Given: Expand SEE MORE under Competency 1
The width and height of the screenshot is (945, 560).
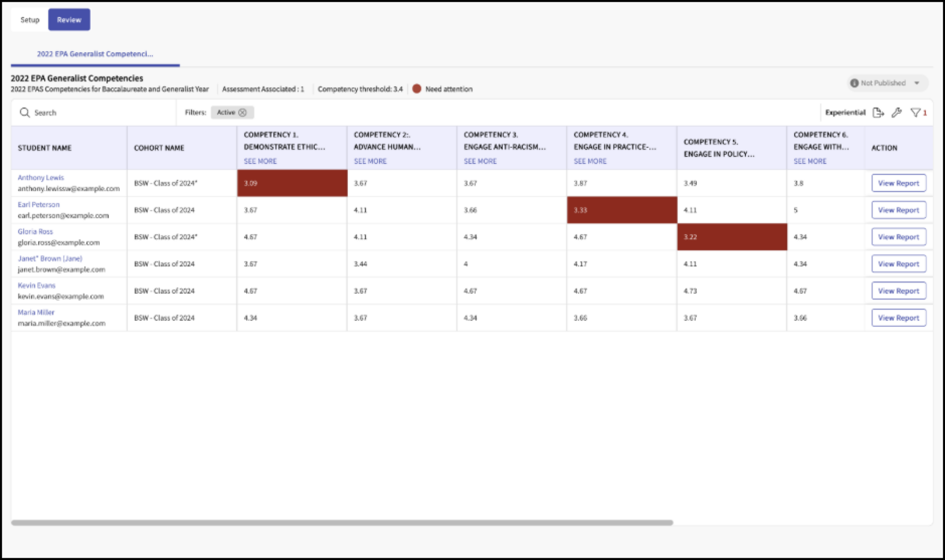Looking at the screenshot, I should [260, 161].
